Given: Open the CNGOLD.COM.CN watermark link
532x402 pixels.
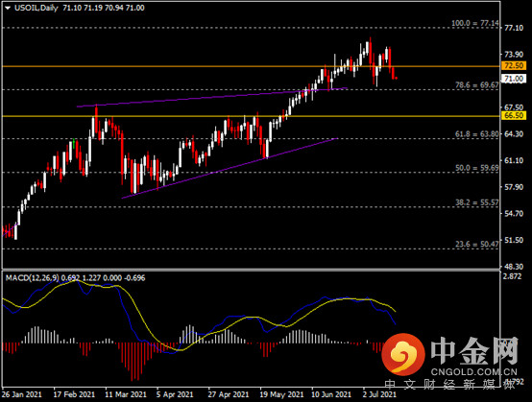Looking at the screenshot, I should (x=474, y=372).
